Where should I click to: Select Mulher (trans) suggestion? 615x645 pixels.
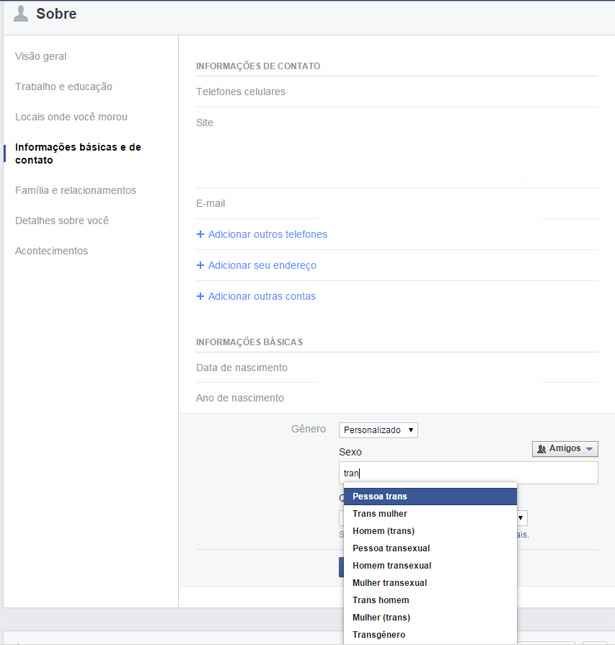pos(430,617)
